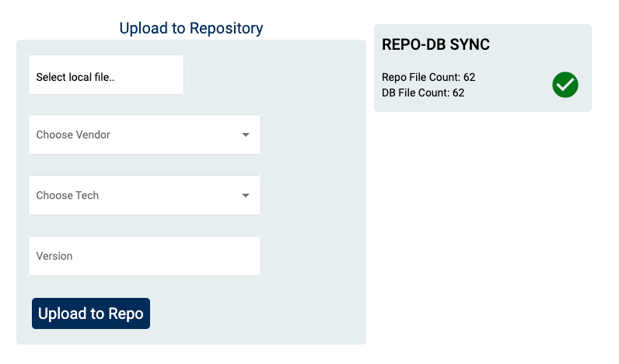Click blank right side of Version input
Screen dimensions: 619x364
210,256
